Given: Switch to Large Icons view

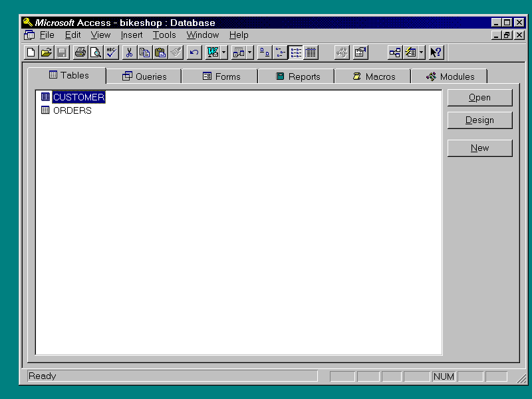Looking at the screenshot, I should pos(264,53).
